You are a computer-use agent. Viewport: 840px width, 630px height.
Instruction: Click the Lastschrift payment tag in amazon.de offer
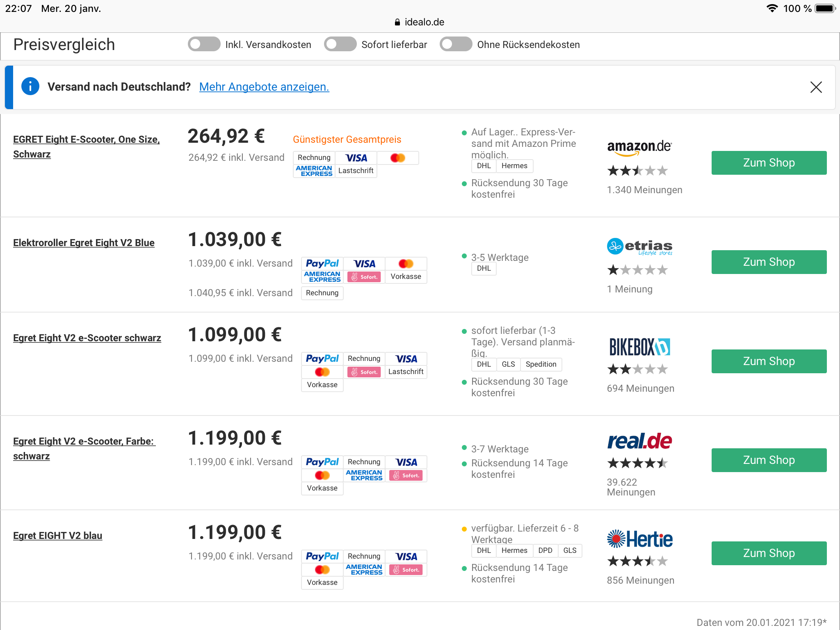[x=356, y=171]
